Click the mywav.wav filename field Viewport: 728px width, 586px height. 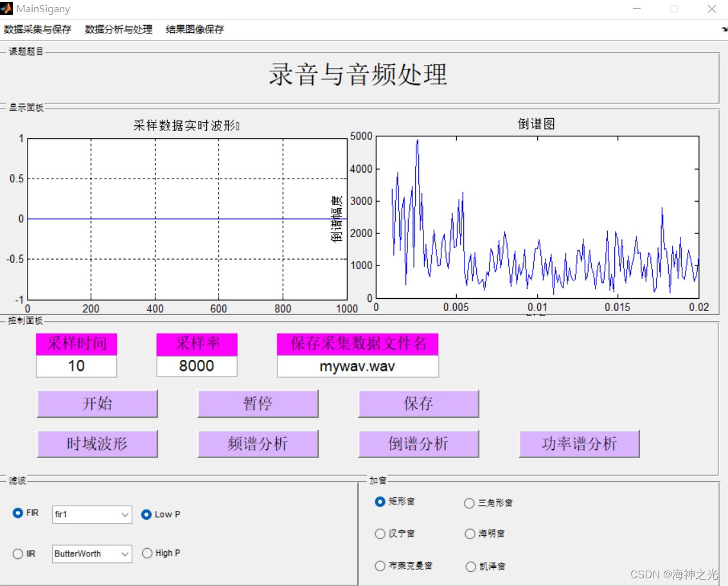(x=358, y=367)
